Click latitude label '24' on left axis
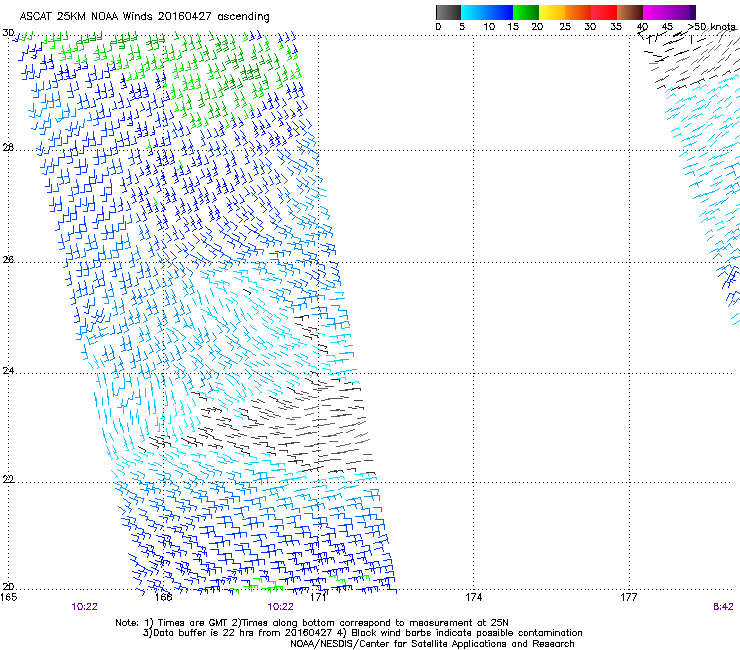 pos(8,371)
